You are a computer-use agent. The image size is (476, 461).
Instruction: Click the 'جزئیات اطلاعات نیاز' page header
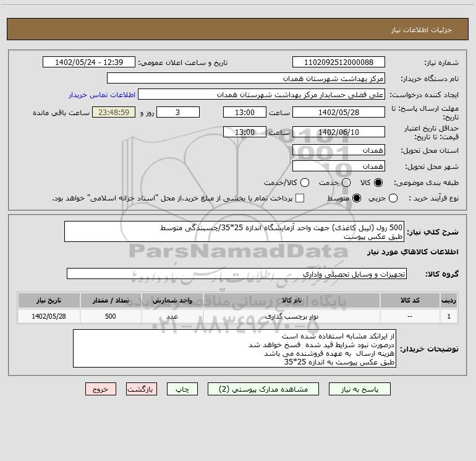pos(422,30)
